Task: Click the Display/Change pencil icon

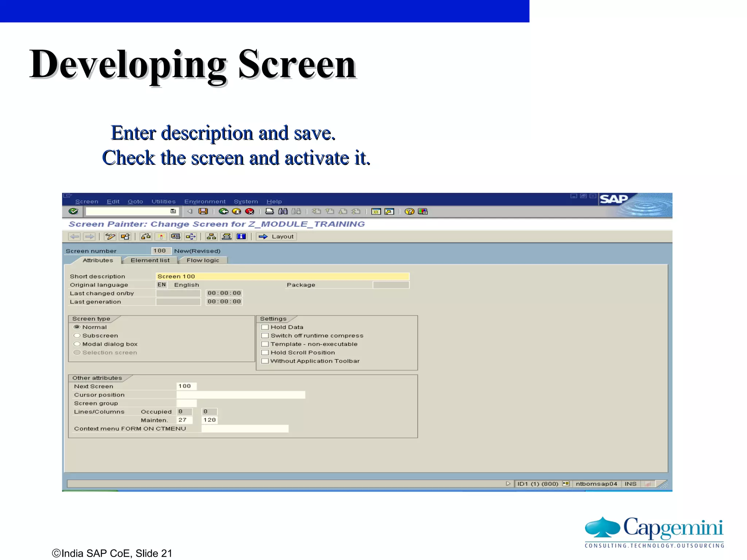Action: [110, 237]
